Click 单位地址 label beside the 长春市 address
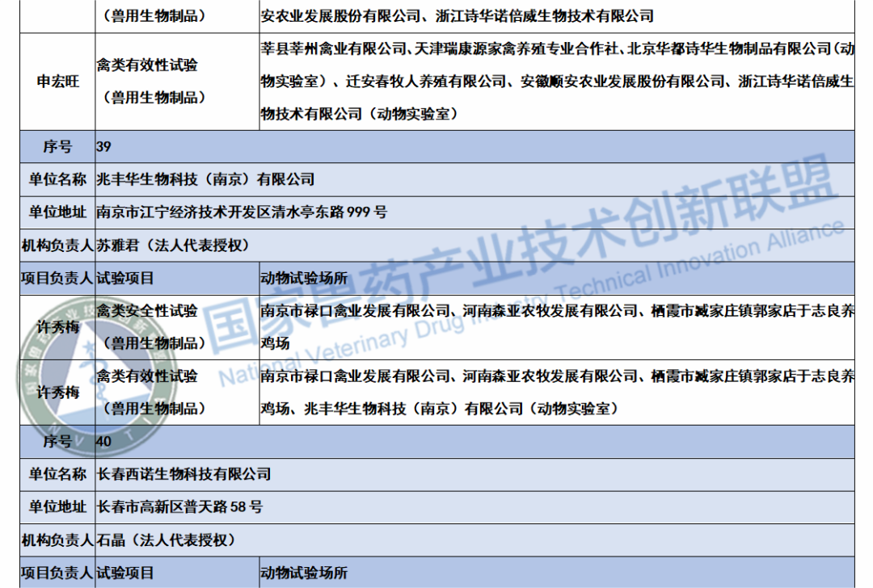Image resolution: width=873 pixels, height=588 pixels. tap(58, 507)
